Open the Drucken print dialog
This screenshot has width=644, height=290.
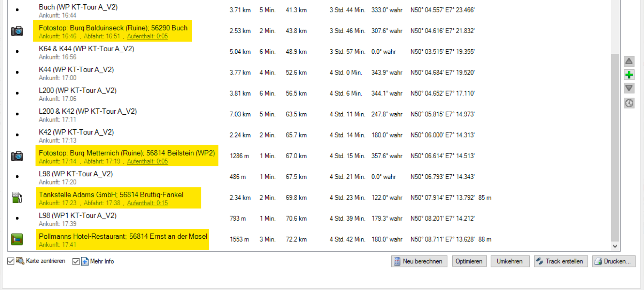click(613, 261)
